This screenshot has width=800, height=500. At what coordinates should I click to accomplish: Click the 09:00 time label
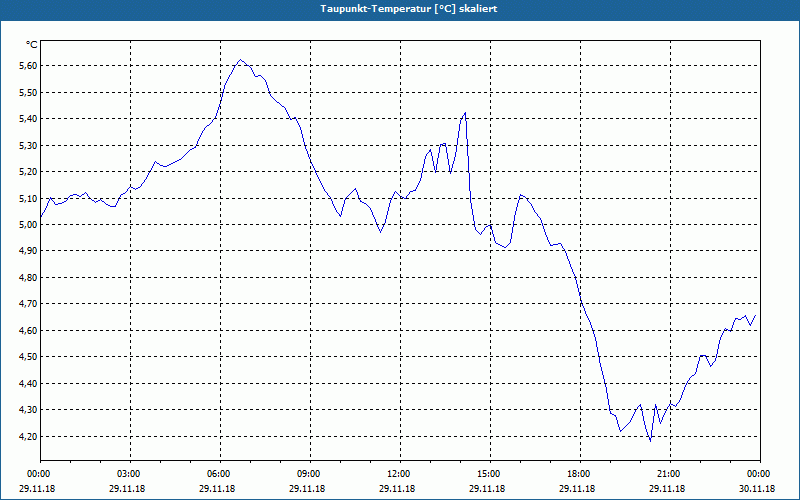(311, 474)
